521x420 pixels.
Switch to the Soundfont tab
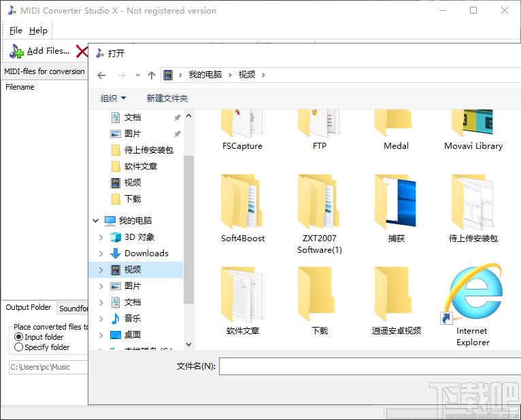73,309
